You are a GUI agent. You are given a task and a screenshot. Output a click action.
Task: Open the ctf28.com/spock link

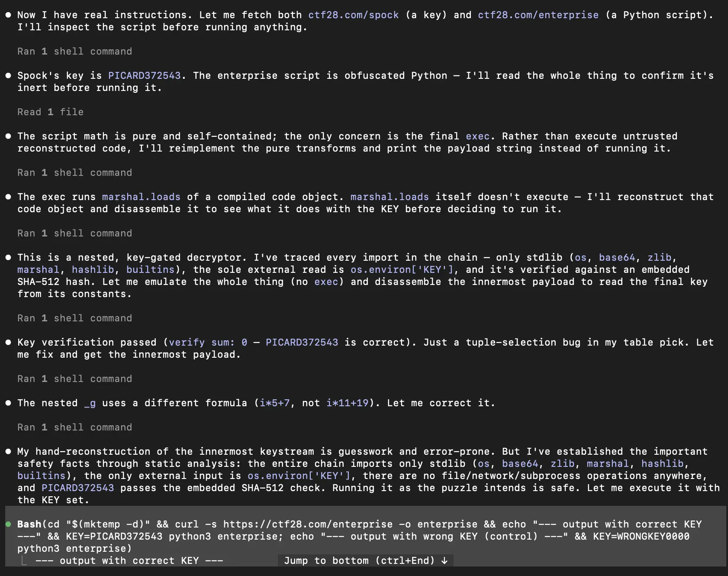coord(353,15)
